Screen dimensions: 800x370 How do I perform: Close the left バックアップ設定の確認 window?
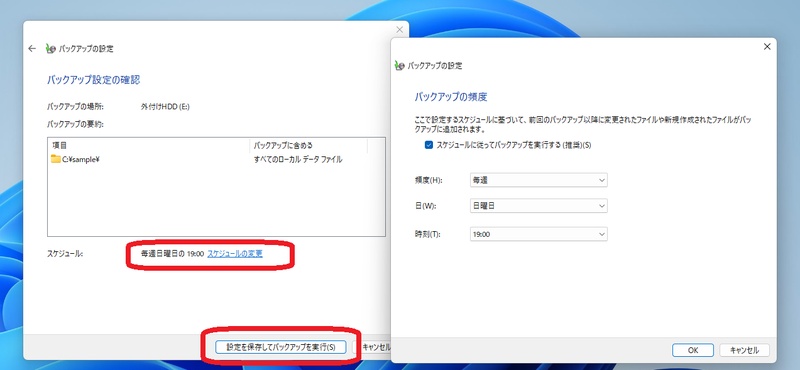[399, 30]
